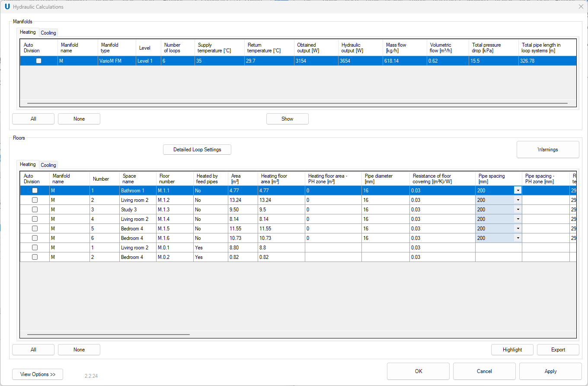Check Auto Division for Living room 2 M.1.4
Screen dimensions: 588x386
(x=35, y=219)
